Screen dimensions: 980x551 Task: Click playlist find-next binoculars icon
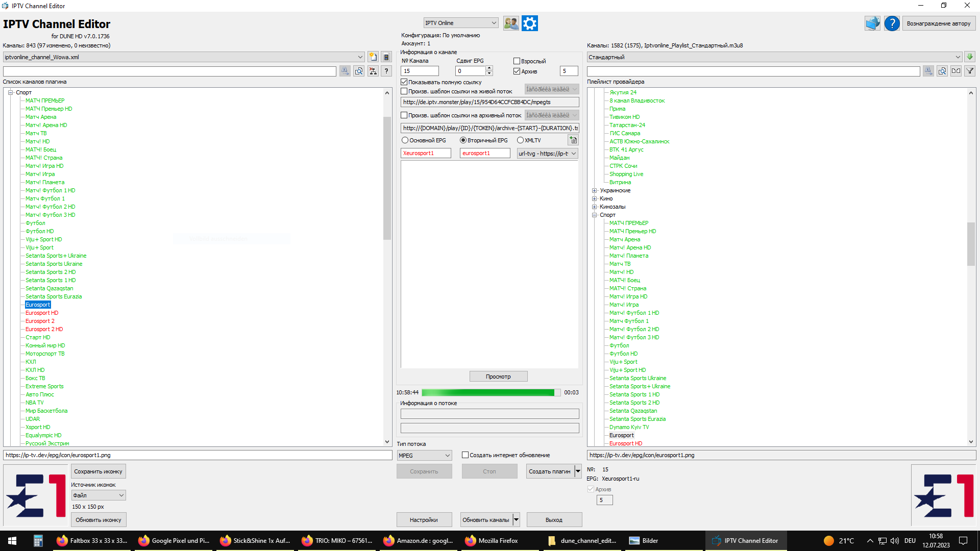click(x=928, y=71)
